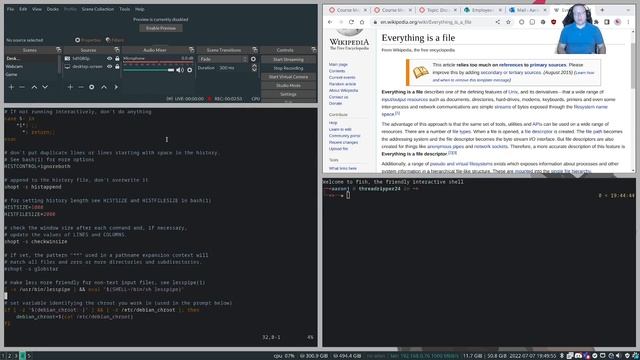Move scene down with the Scenes down arrow
This screenshot has height=360, width=640.
point(45,87)
